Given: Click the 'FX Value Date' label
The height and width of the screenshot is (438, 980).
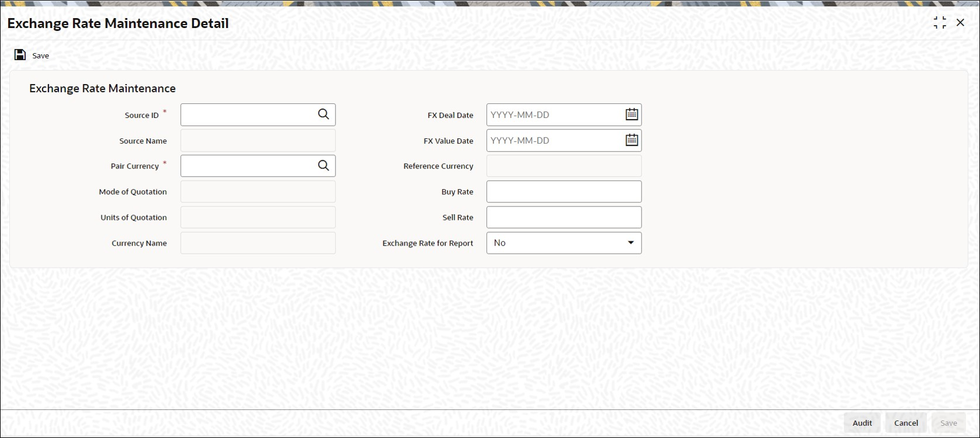Looking at the screenshot, I should 449,141.
